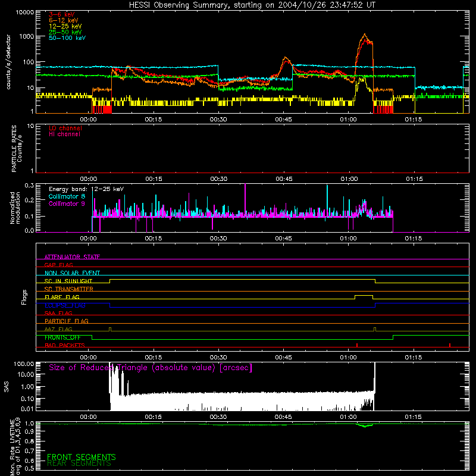Screen dimensions: 476x476
Task: Click the tall magenta modulation spike near 00:36
Action: [x=245, y=199]
